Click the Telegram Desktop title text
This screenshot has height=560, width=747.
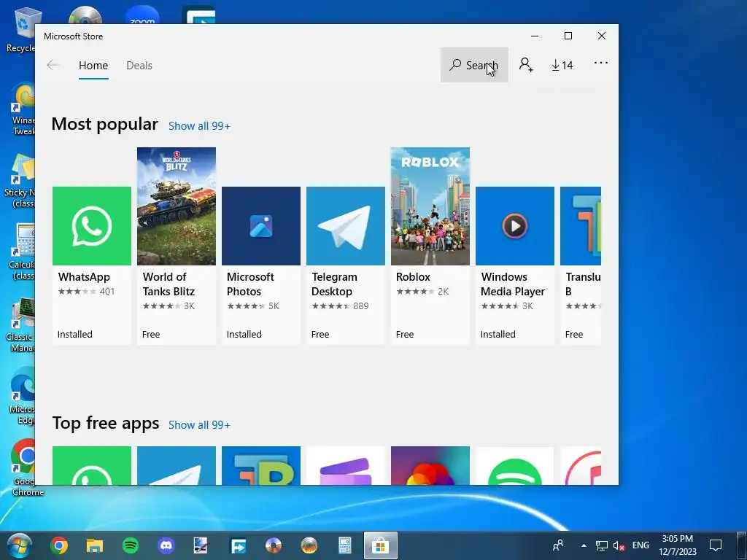click(x=334, y=284)
